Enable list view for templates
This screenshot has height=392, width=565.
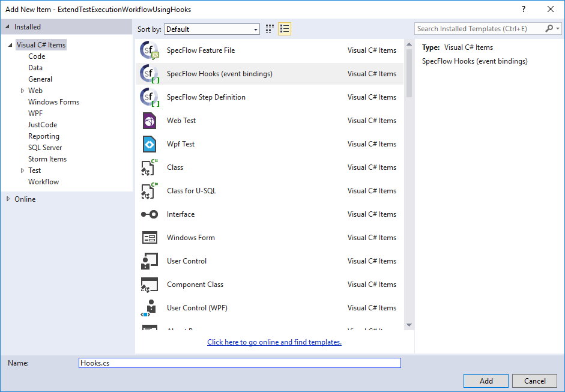click(284, 28)
